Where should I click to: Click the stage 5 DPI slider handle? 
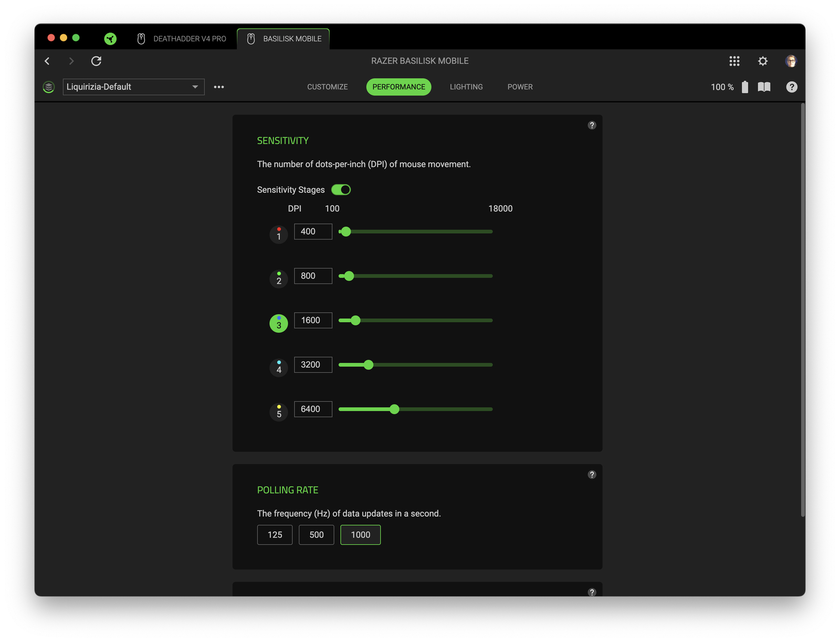coord(394,409)
